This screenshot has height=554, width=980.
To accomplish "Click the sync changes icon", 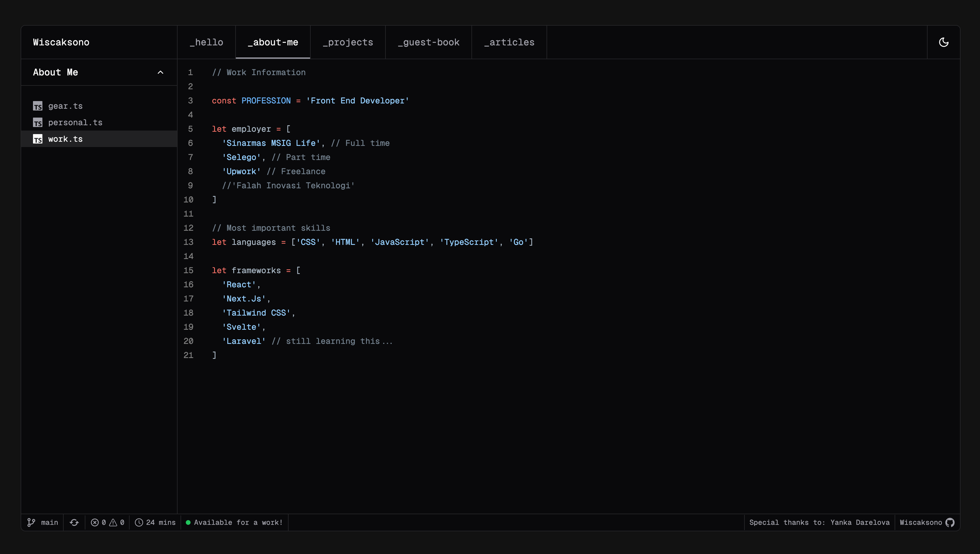I will coord(74,522).
